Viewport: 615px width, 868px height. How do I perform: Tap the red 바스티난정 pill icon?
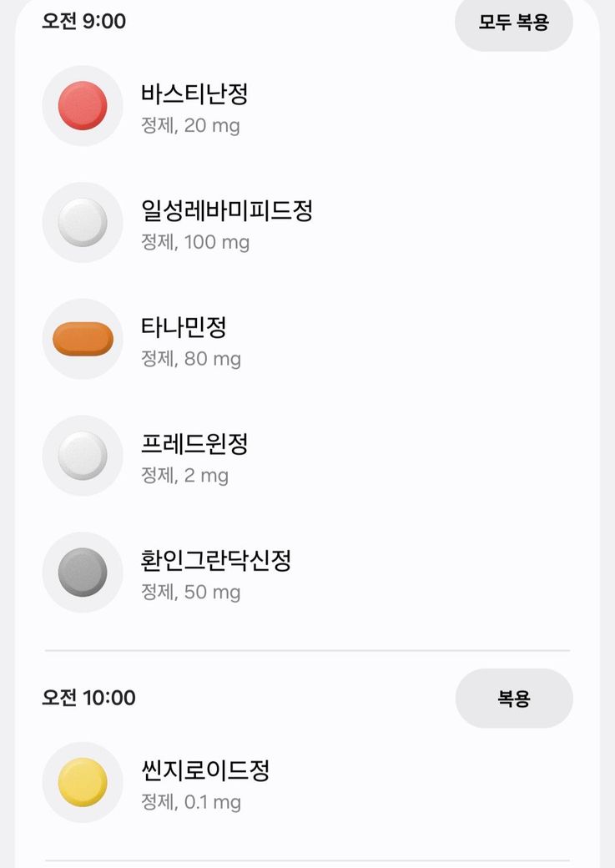(x=83, y=106)
